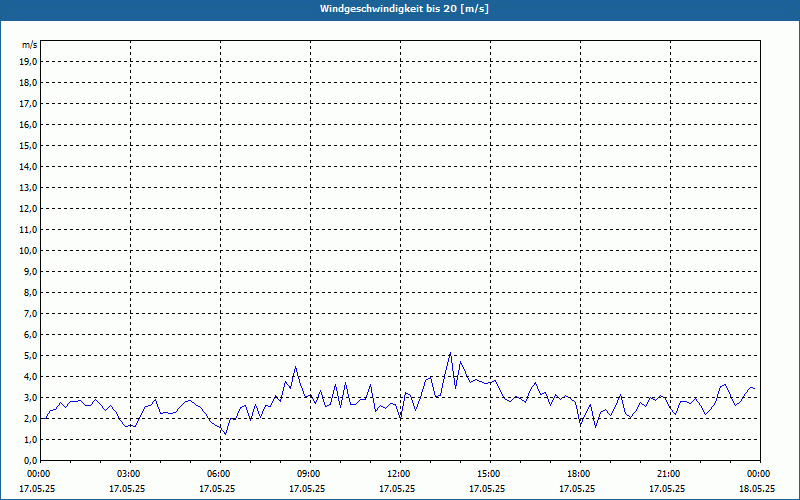Click the wind speed minimum just after 06:00
Viewport: 800px width, 500px height.
click(x=226, y=434)
